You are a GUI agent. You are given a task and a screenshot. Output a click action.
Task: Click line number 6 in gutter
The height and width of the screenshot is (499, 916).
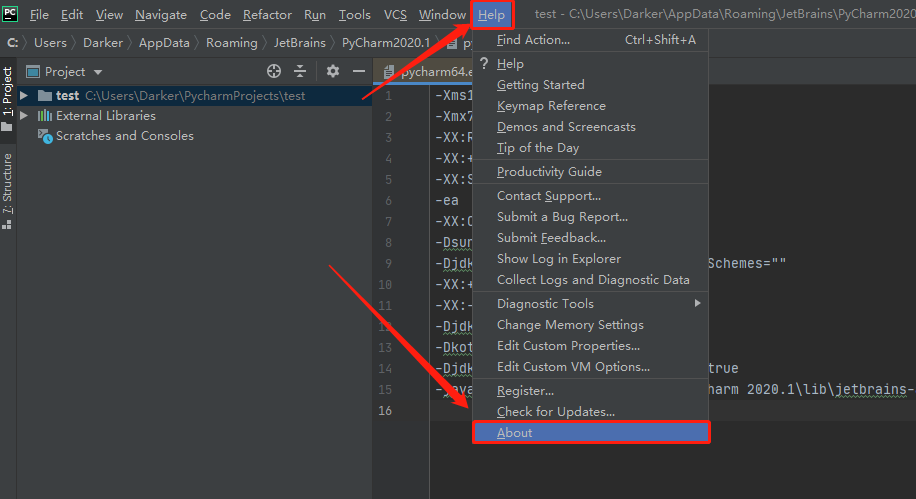pyautogui.click(x=388, y=200)
